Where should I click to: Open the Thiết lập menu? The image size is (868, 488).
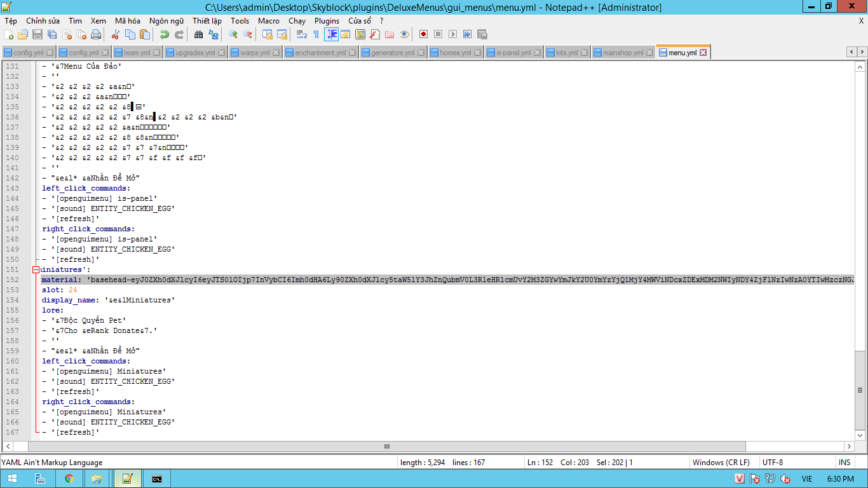click(x=207, y=21)
